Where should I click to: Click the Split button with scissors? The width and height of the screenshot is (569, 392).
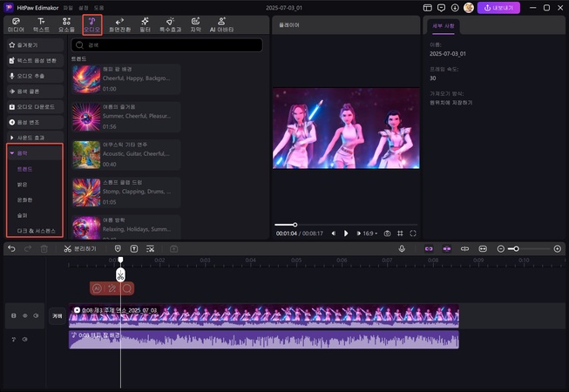(x=80, y=249)
